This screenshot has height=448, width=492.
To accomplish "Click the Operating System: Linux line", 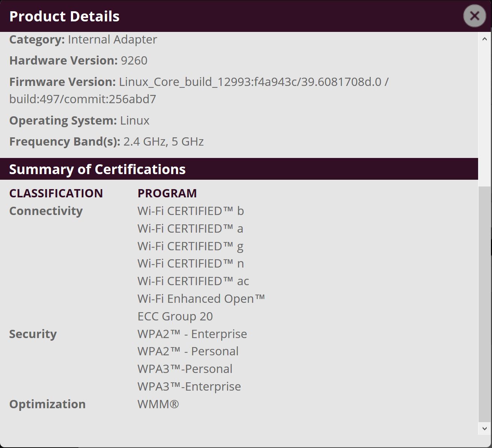I will (79, 120).
